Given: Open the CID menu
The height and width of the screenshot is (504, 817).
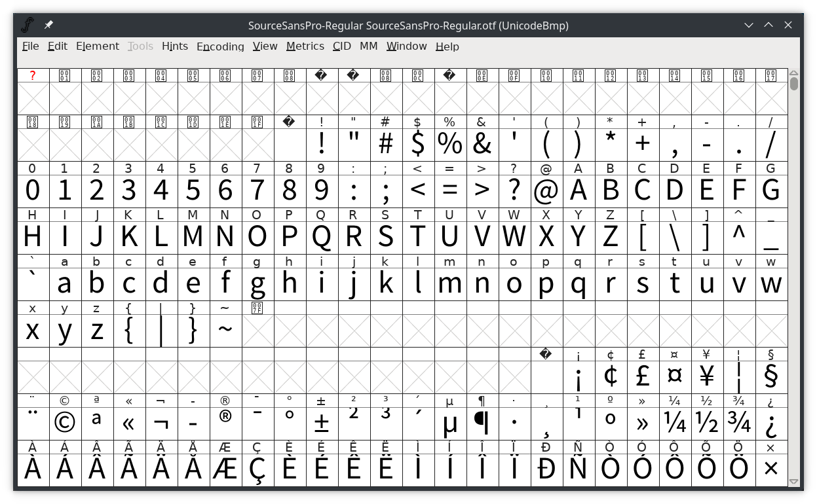Looking at the screenshot, I should click(342, 46).
